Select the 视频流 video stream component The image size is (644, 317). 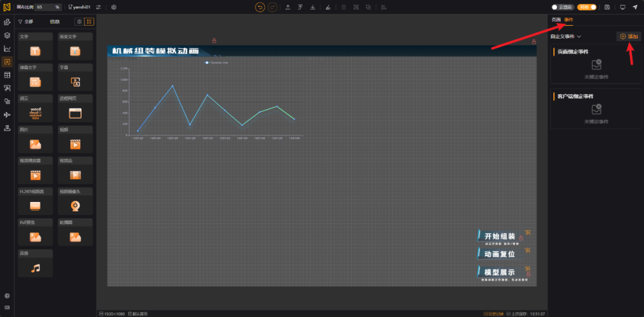(75, 170)
